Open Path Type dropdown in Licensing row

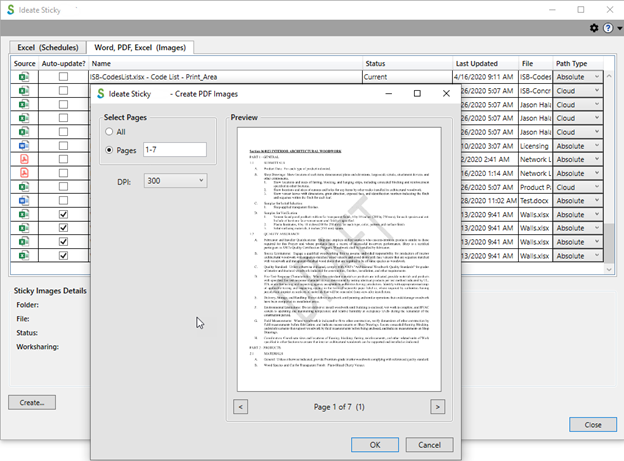tap(578, 146)
